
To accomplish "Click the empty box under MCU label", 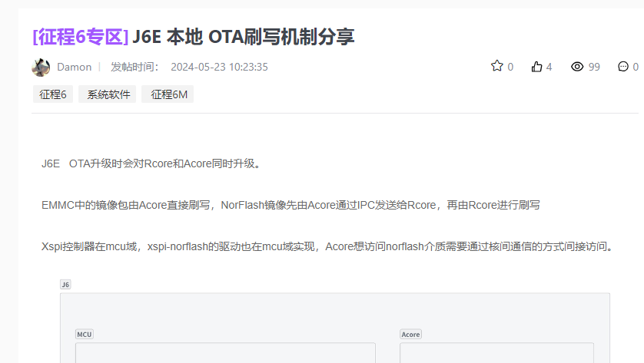I will (x=225, y=353).
